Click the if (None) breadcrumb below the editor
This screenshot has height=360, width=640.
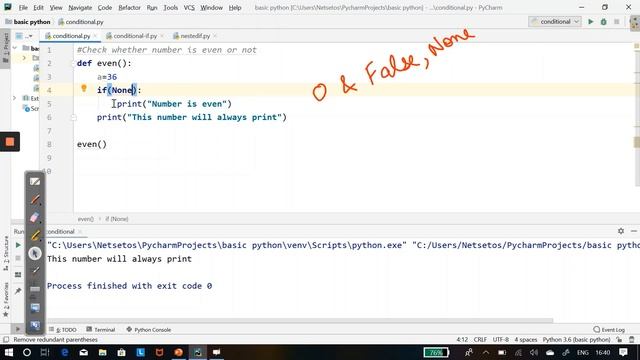(117, 219)
